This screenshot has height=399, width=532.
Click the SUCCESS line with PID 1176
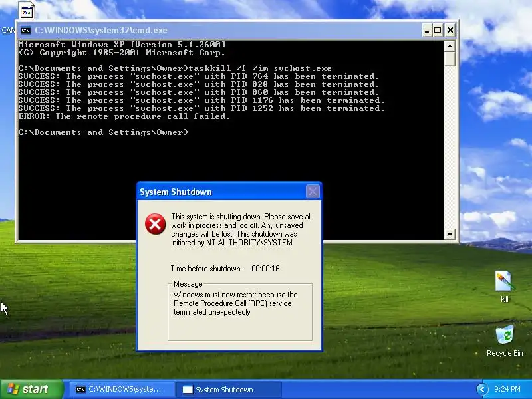(x=201, y=100)
